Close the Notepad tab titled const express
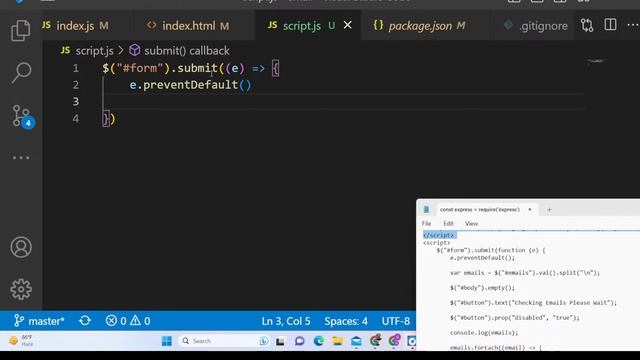This screenshot has width=640, height=360. coord(530,209)
